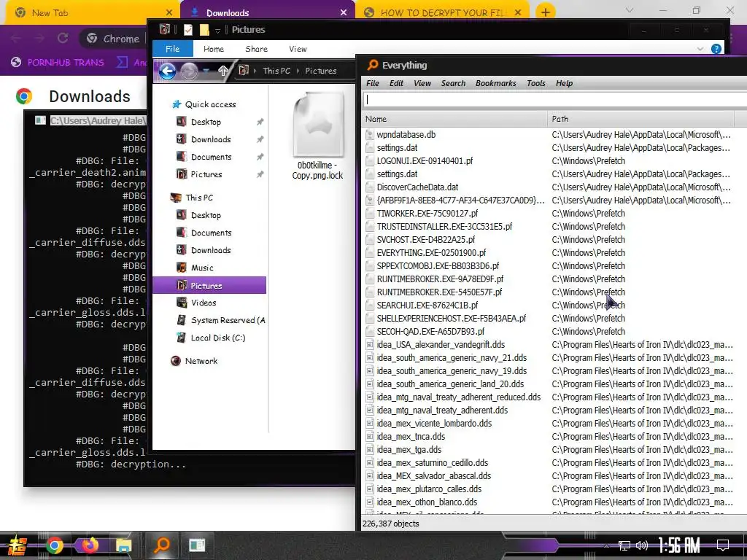Click the explorer Forward arrow button
This screenshot has width=747, height=560.
(189, 71)
